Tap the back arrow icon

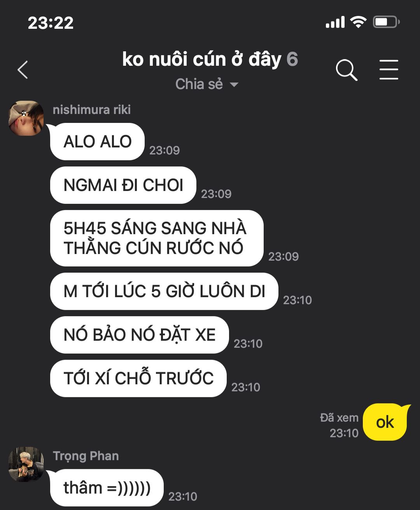click(23, 70)
